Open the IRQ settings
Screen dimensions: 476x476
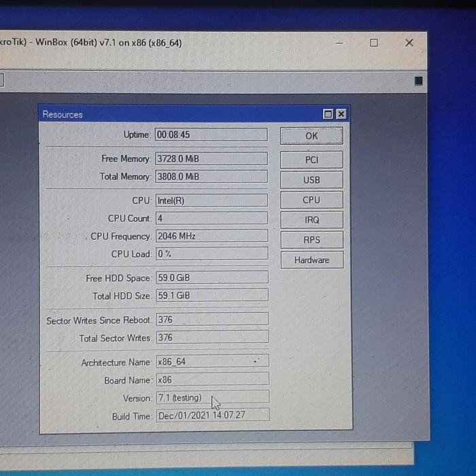pos(311,220)
